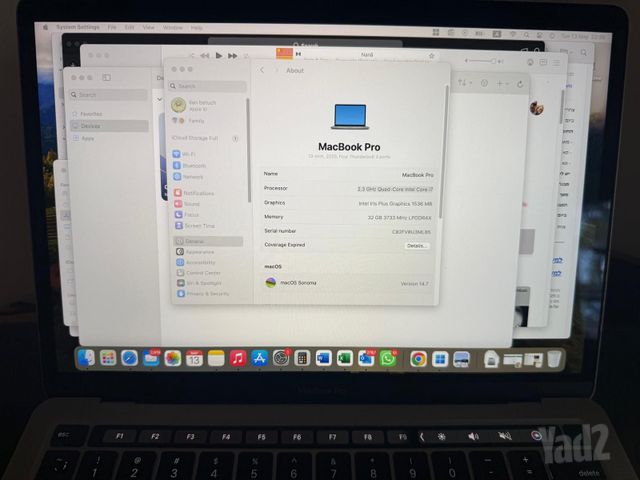The height and width of the screenshot is (480, 640).
Task: Select General in the settings sidebar
Action: [209, 241]
